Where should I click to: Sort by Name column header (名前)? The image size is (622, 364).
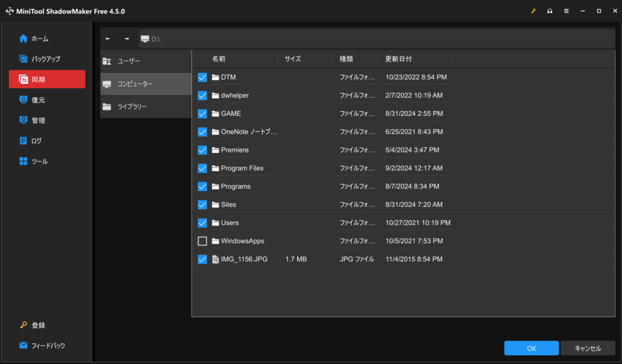(x=219, y=59)
